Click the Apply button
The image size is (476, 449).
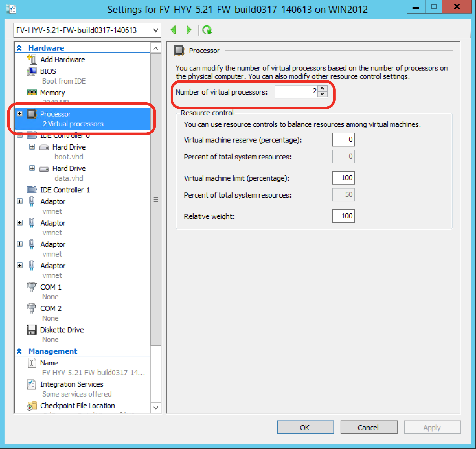pyautogui.click(x=432, y=427)
